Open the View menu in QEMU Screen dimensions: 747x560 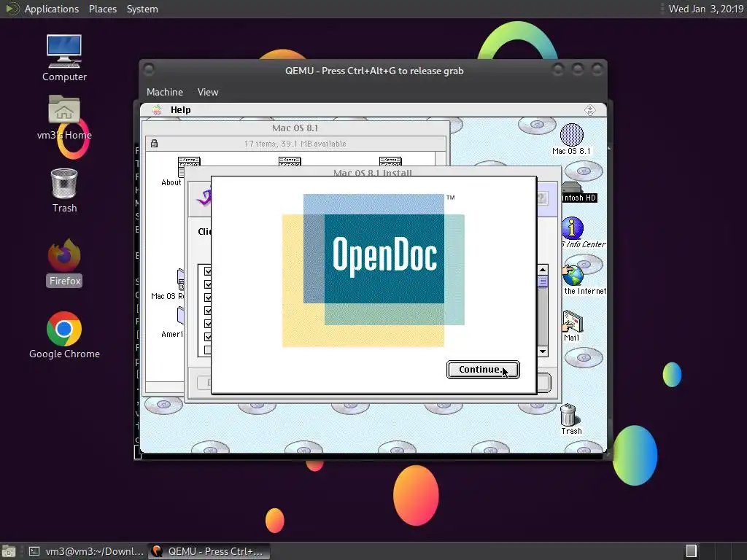click(208, 92)
